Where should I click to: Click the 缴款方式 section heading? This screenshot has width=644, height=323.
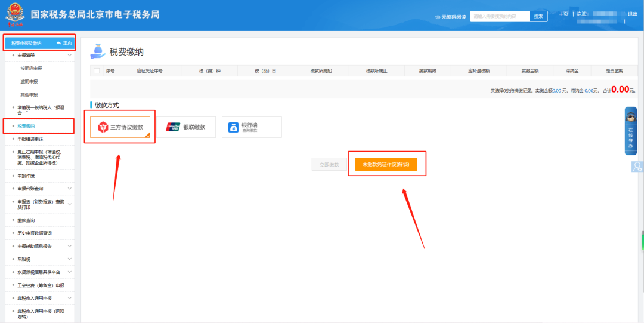point(107,105)
